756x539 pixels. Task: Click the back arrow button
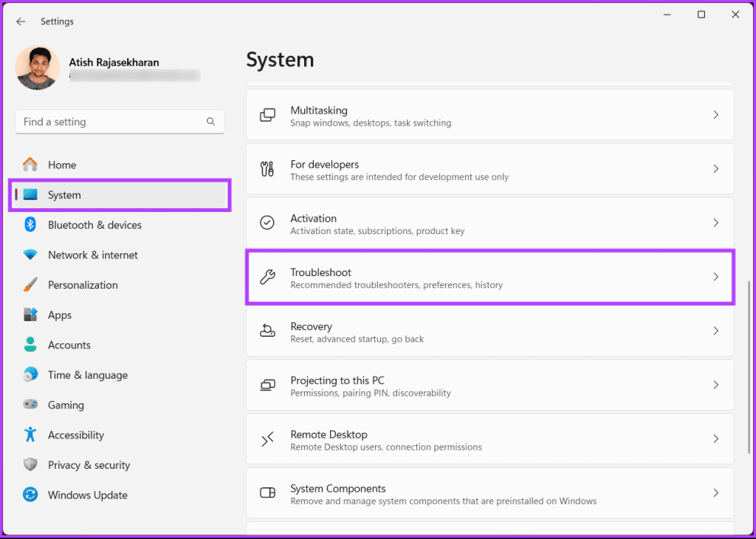tap(21, 21)
